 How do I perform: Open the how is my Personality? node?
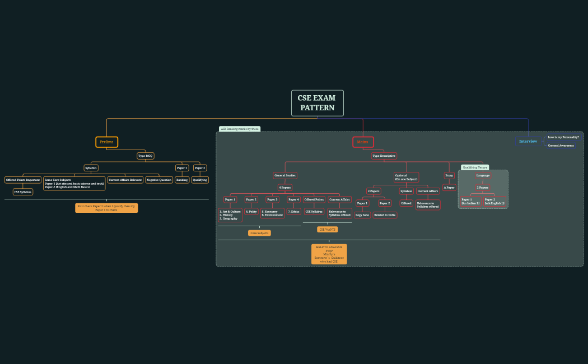(564, 136)
